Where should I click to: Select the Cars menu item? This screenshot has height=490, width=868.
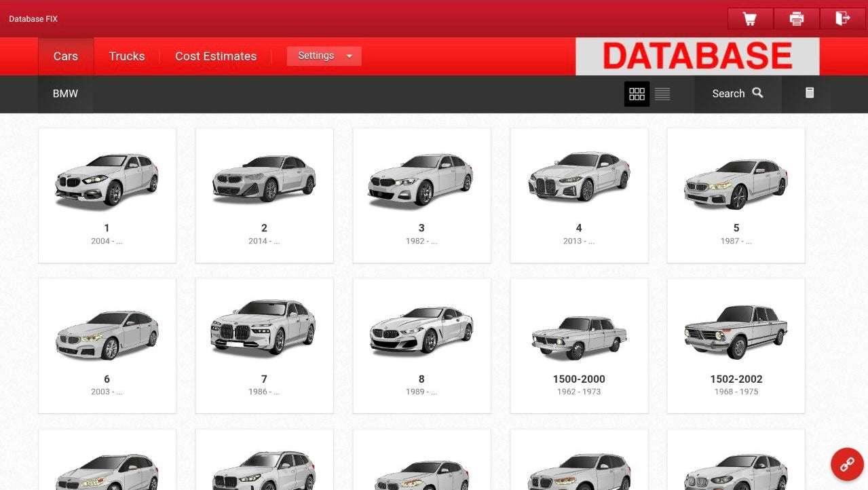click(65, 56)
